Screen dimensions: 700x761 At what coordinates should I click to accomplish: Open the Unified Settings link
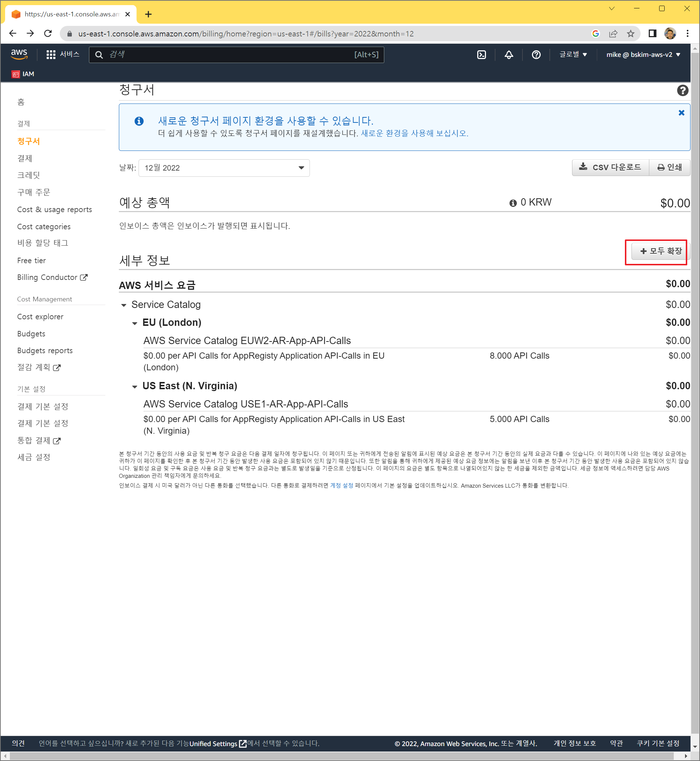pos(218,744)
